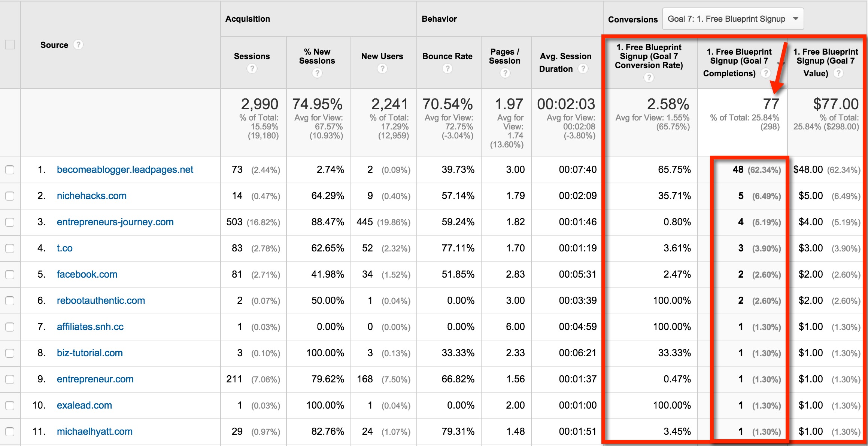Check the biz-tutorial.com row checkbox
The image size is (868, 446).
[x=10, y=353]
